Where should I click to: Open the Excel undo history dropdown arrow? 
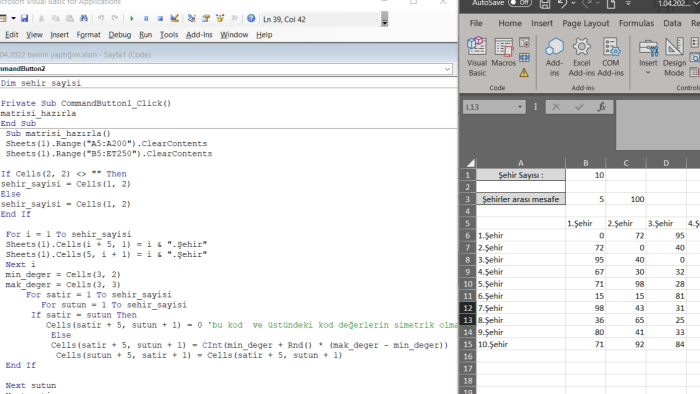pos(574,4)
